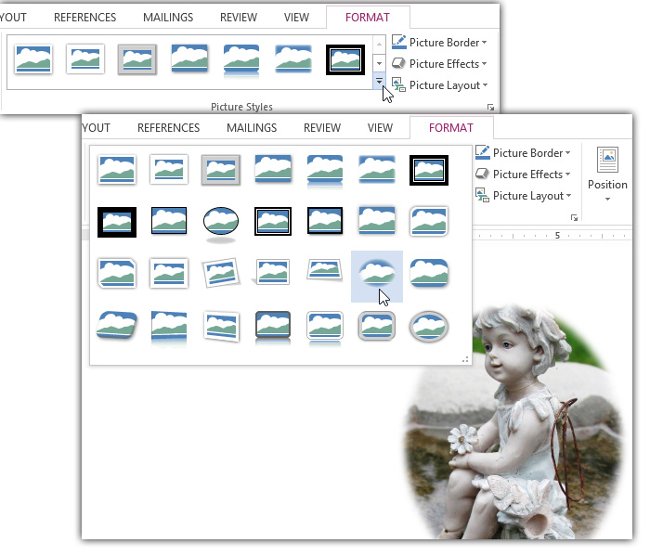
Task: Choose Relaxed Perspective White picture style
Action: point(325,270)
